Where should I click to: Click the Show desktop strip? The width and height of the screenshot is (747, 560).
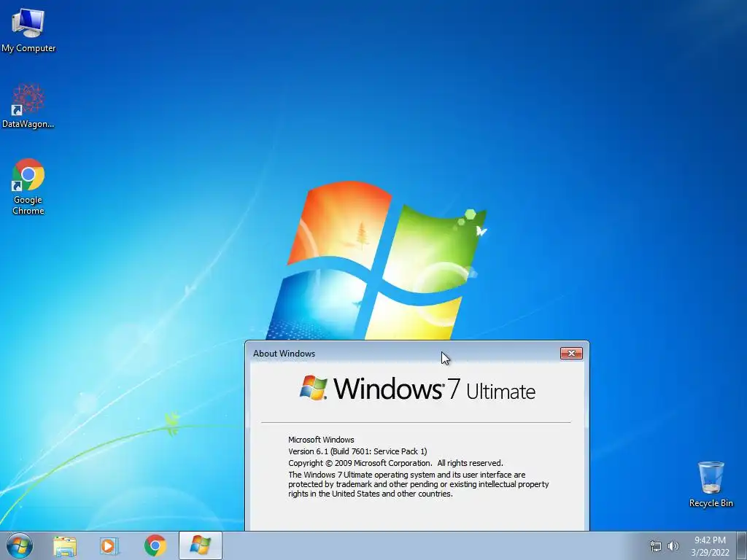click(x=742, y=545)
